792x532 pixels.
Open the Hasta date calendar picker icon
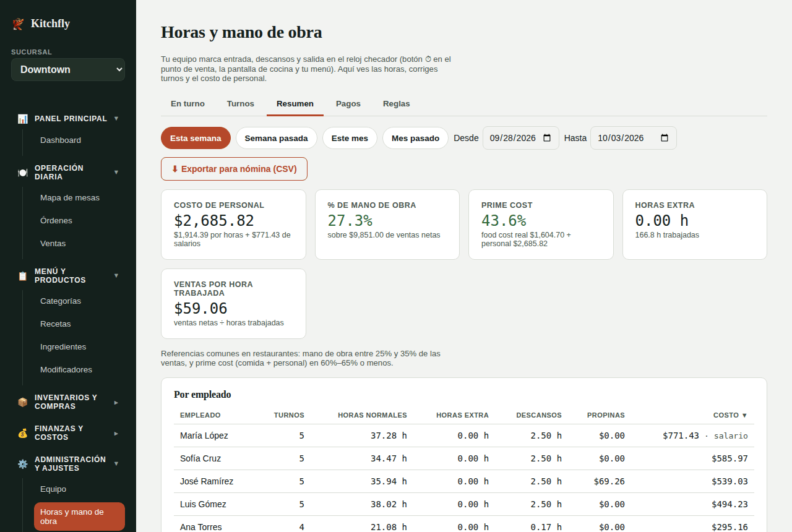pos(665,138)
